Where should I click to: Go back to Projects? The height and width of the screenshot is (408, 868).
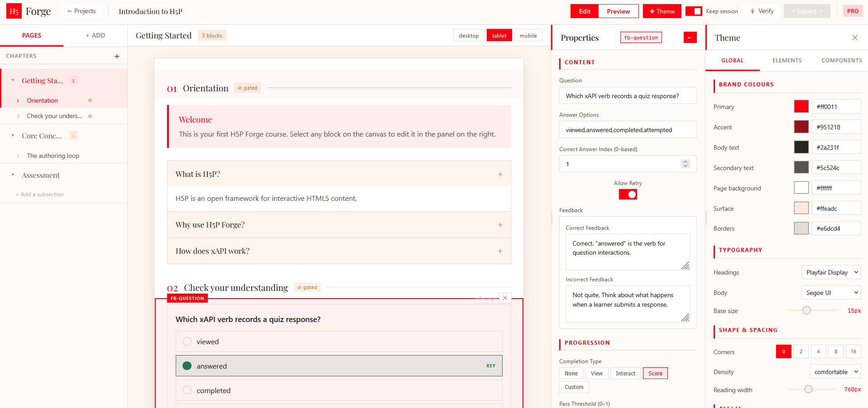82,11
